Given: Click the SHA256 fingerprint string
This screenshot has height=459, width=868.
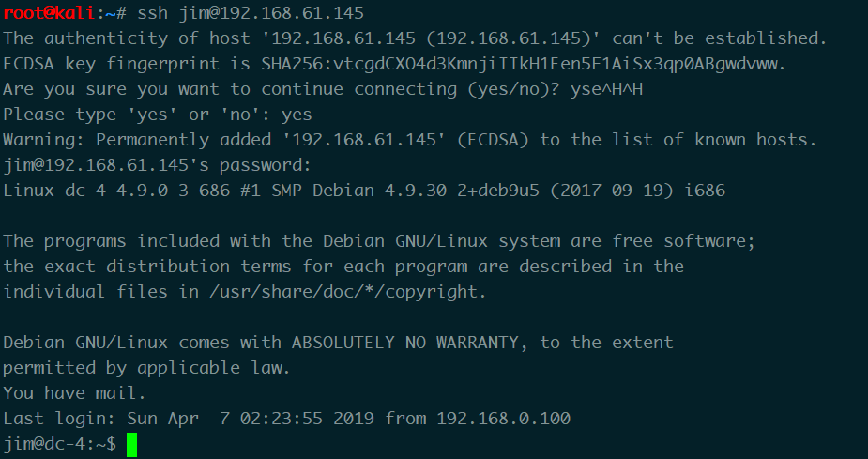Looking at the screenshot, I should [x=523, y=64].
